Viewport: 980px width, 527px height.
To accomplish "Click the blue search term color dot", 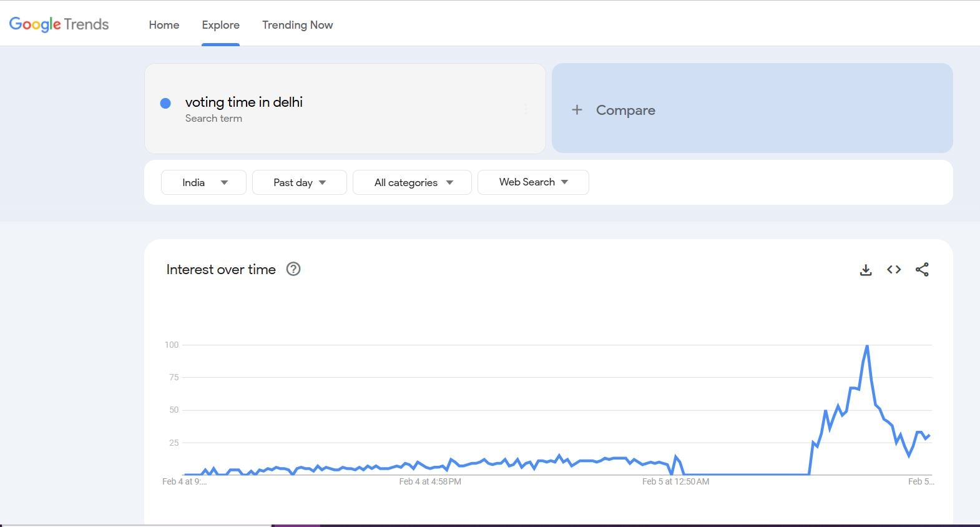I will coord(165,104).
